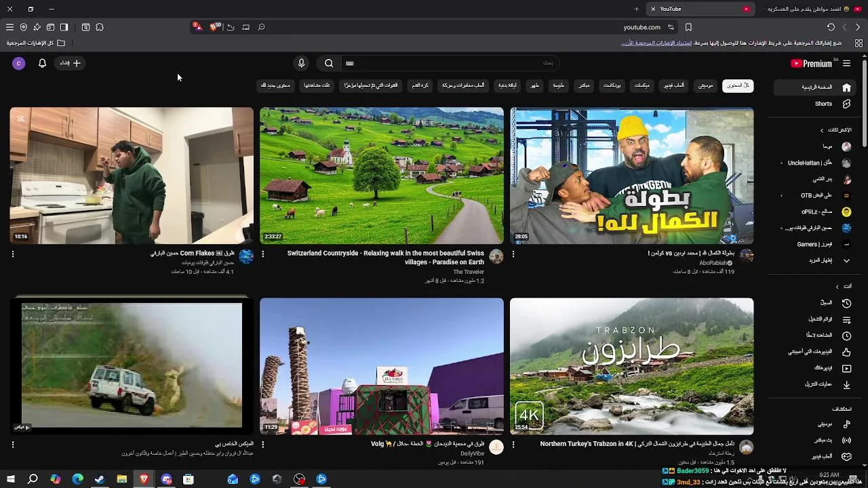The height and width of the screenshot is (488, 868).
Task: Play the Trabzon 4K video thumbnail
Action: 631,366
